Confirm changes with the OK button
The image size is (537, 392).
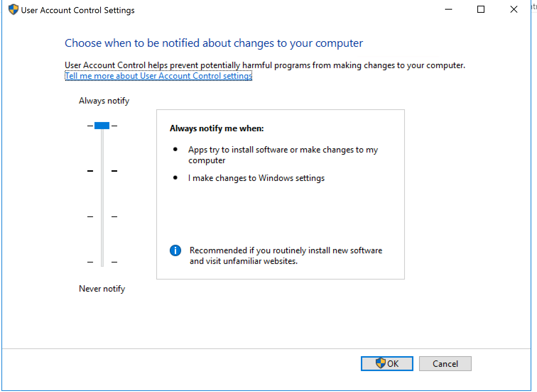[x=387, y=363]
